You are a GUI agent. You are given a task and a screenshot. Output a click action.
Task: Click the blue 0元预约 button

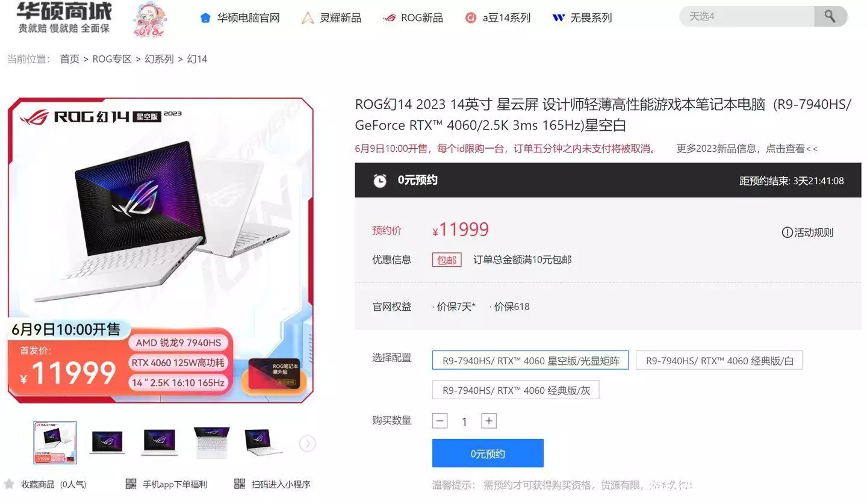(x=488, y=453)
